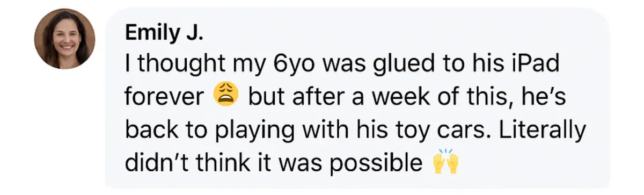
Task: Click the word "back" starting third line
Action: (x=148, y=130)
